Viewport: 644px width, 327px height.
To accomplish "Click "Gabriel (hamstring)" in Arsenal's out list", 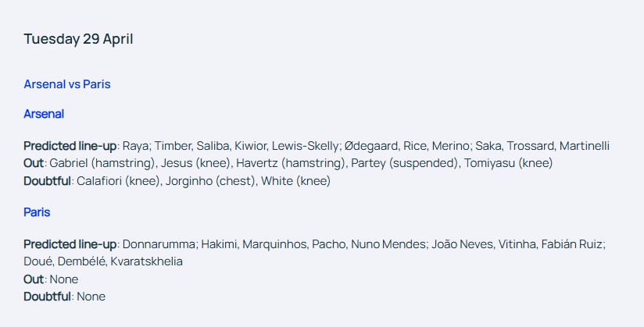I will [95, 163].
